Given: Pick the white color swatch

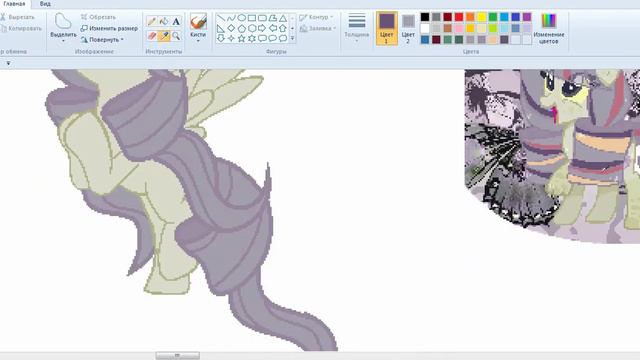Looking at the screenshot, I should tap(425, 28).
